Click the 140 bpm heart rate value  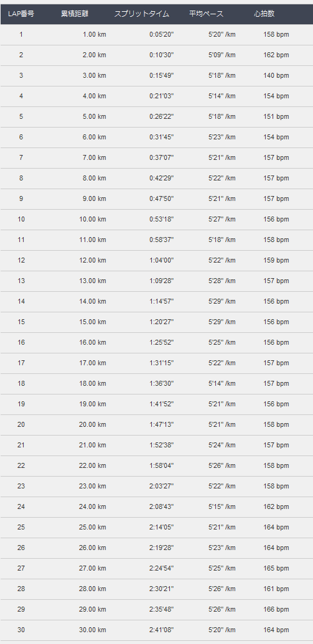coord(276,75)
